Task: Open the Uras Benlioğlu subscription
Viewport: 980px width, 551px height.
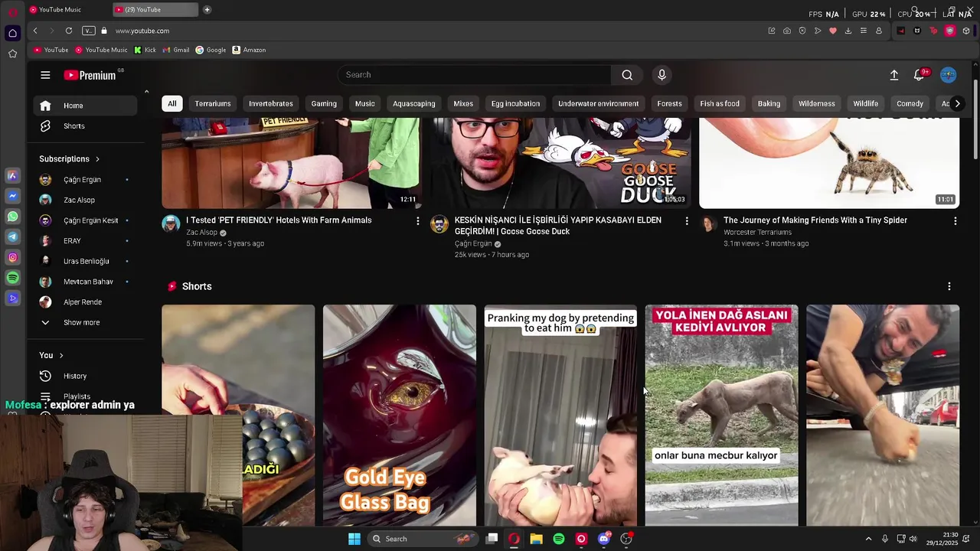Action: tap(85, 261)
